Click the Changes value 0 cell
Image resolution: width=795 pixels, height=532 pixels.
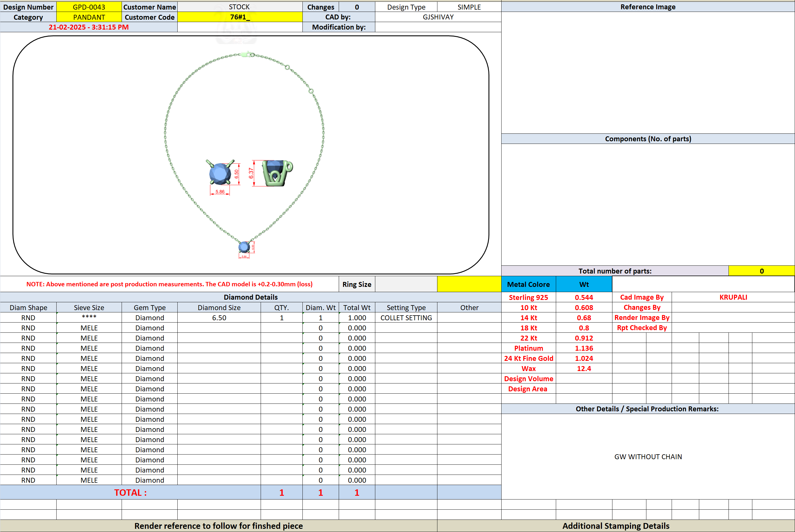[357, 7]
